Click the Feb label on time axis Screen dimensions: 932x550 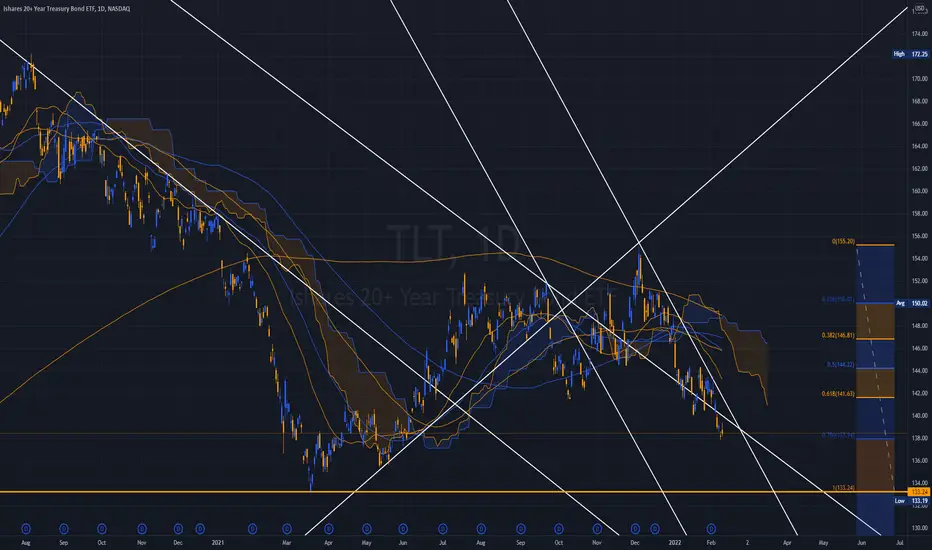tap(711, 542)
